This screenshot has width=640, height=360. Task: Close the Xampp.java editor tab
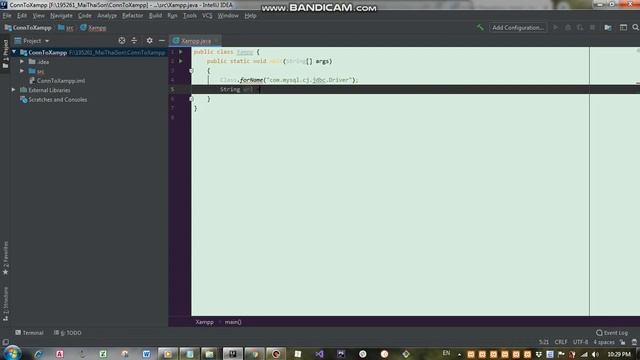coord(217,41)
